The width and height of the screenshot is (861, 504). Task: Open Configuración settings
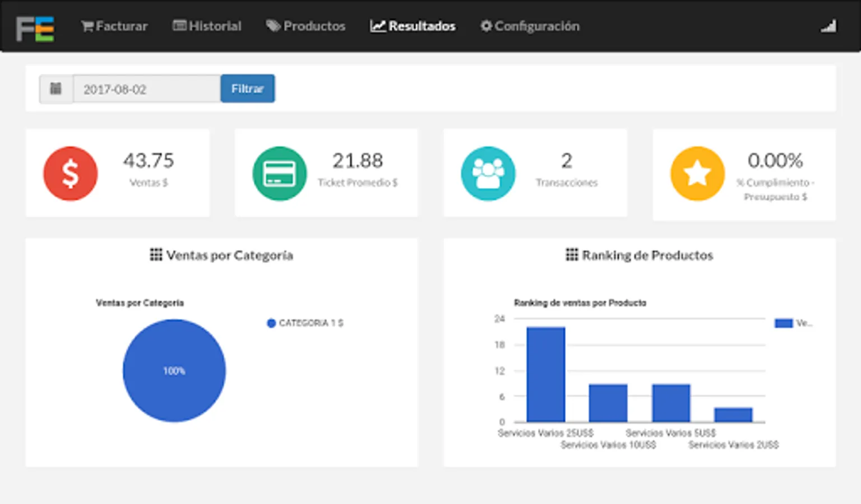530,26
